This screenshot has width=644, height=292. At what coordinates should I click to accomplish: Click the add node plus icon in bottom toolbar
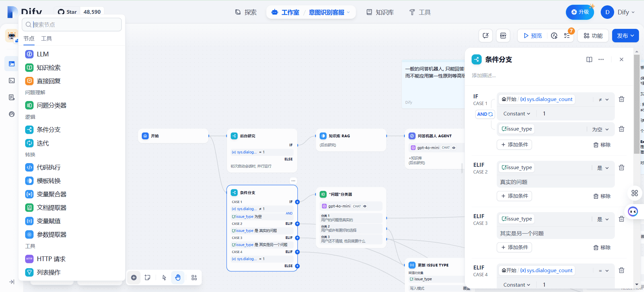[134, 278]
